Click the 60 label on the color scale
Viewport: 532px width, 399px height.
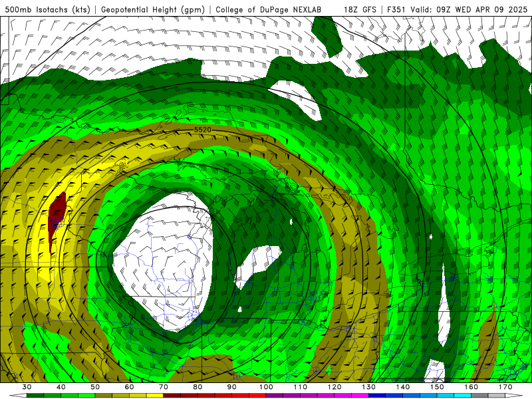129,387
